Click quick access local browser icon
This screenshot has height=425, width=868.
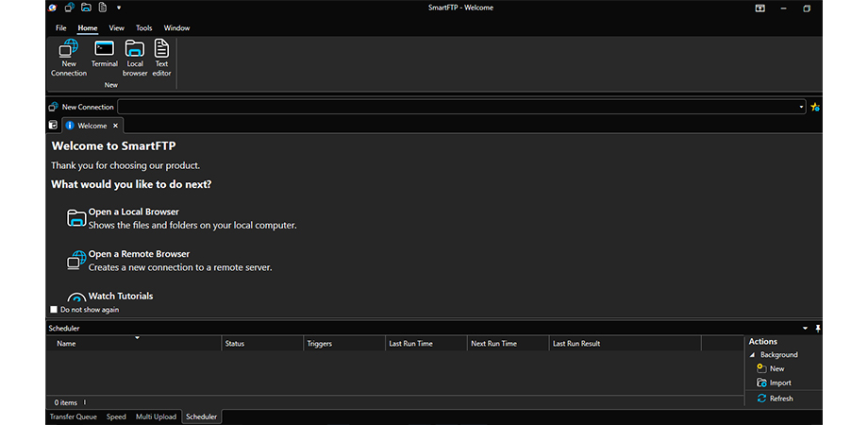tap(86, 8)
